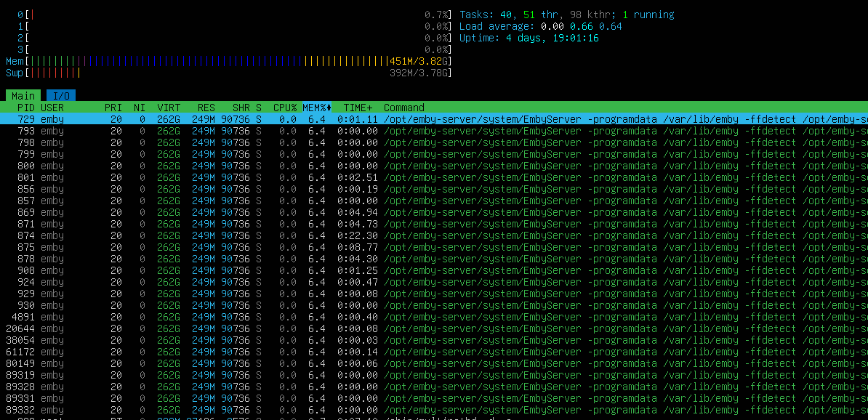Click the 0:02.51 time value

tap(358, 177)
